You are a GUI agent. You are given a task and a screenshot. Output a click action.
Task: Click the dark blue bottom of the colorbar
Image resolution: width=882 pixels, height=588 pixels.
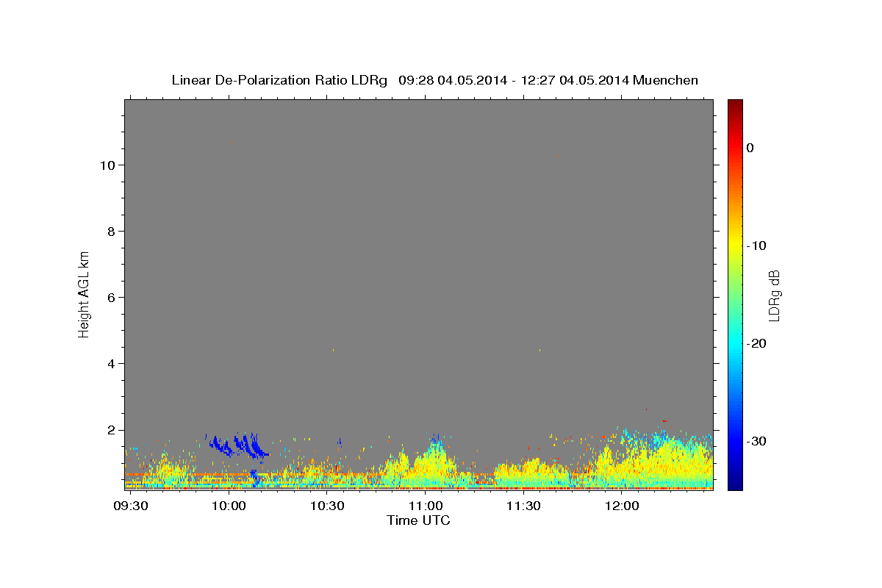click(735, 484)
